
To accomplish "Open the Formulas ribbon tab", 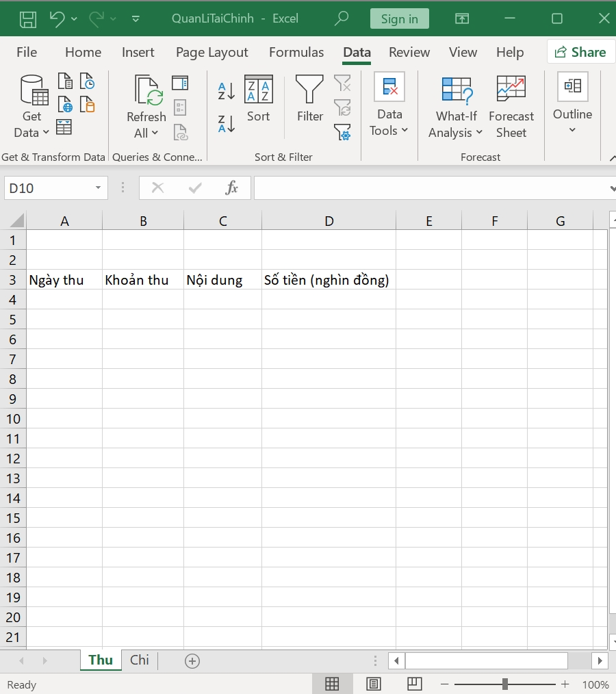I will (296, 53).
